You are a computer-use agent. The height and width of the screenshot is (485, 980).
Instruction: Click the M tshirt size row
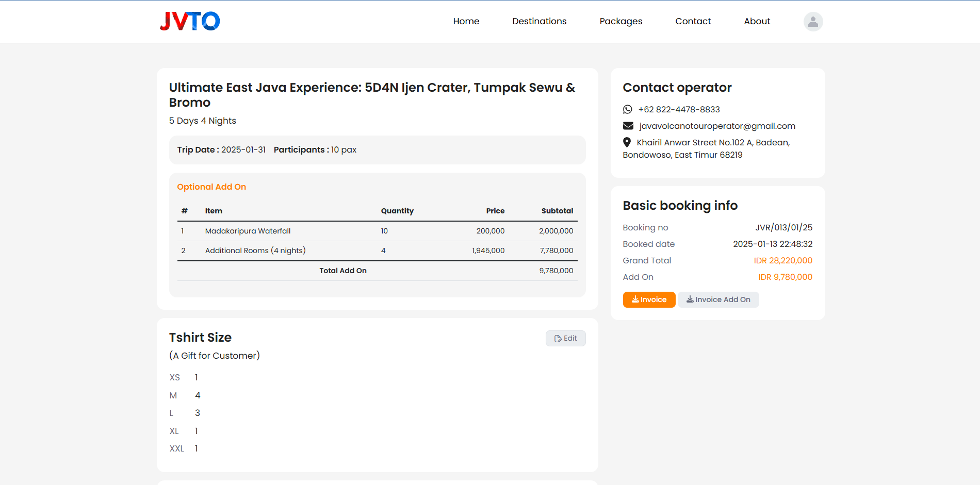(x=185, y=395)
